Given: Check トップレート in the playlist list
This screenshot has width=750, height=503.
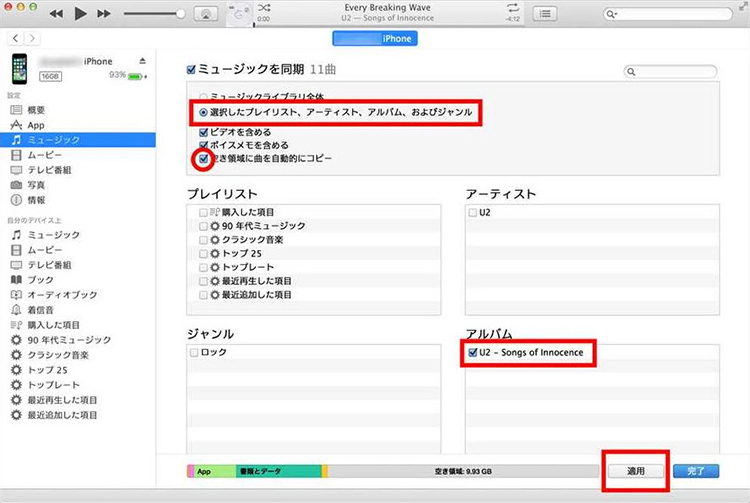Looking at the screenshot, I should (x=203, y=267).
